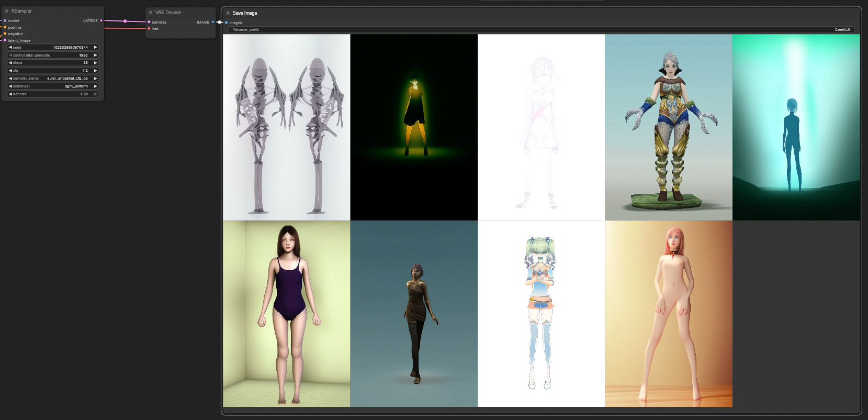Open the scheduler list showing sgm_uniform
The height and width of the screenshot is (420, 868).
[x=76, y=86]
